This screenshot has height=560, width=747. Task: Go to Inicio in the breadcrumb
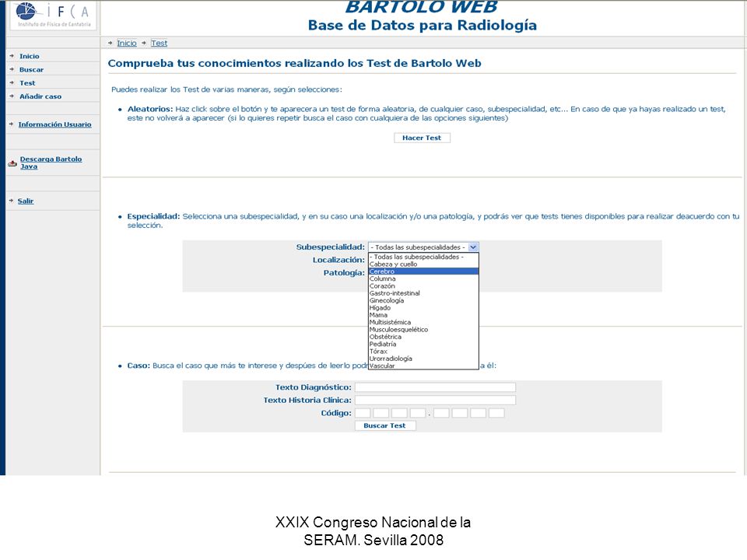(127, 43)
